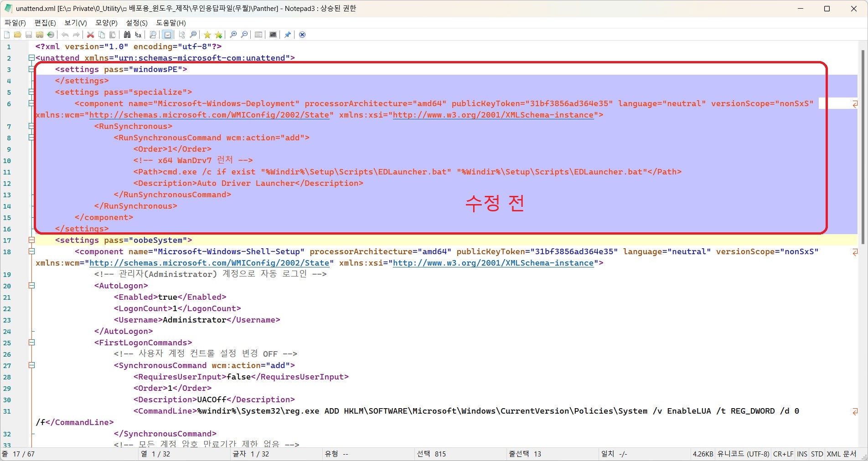Collapse the RunSynchronous fold on line 7
This screenshot has width=868, height=461.
click(x=31, y=126)
